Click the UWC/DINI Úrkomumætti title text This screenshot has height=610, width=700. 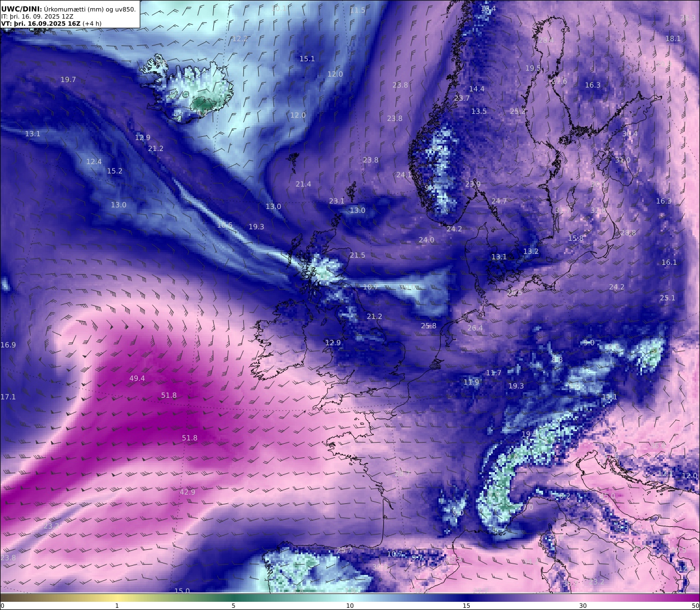pyautogui.click(x=69, y=9)
